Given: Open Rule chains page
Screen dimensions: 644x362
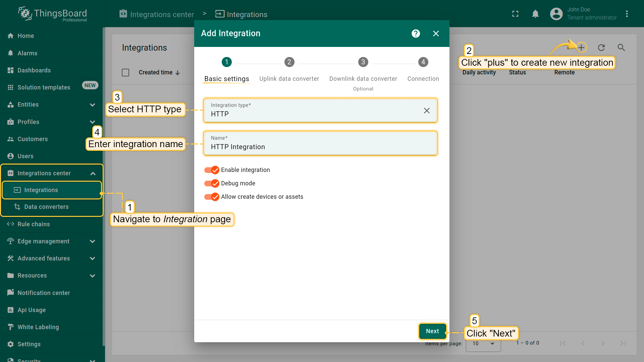Looking at the screenshot, I should [51, 224].
